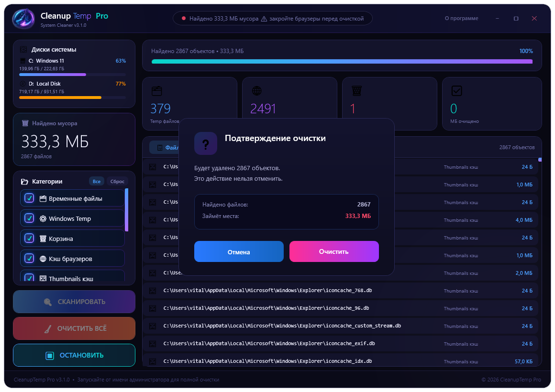Open О программе in the title bar
Viewport: 555px width, 392px height.
tap(461, 18)
